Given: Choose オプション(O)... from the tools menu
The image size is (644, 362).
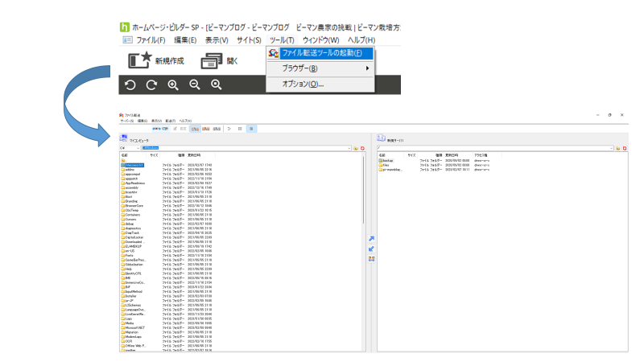Looking at the screenshot, I should (x=302, y=84).
